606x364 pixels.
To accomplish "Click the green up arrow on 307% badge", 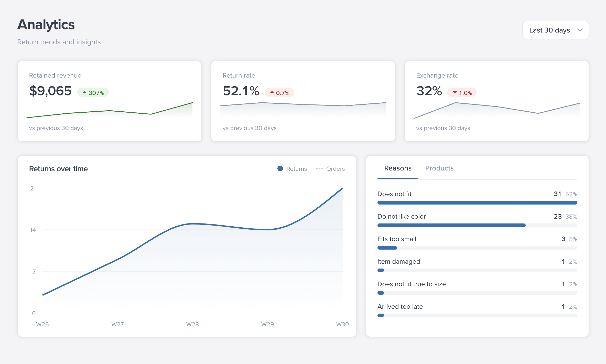I will pyautogui.click(x=84, y=92).
